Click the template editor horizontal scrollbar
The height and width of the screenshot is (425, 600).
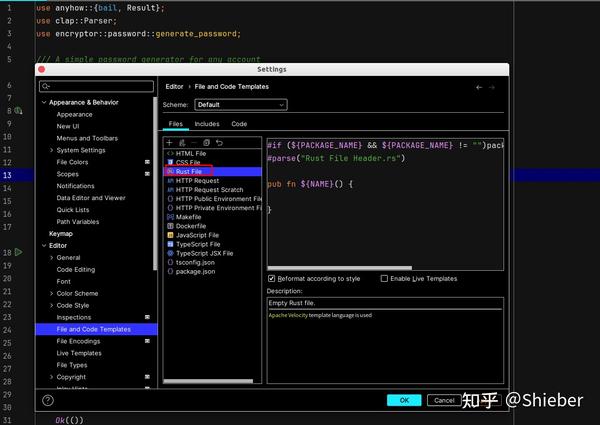coord(340,268)
